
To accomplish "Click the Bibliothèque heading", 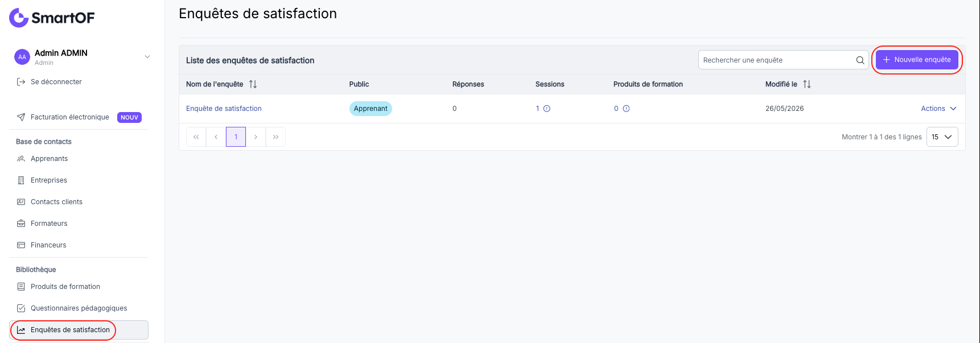I will coord(36,270).
